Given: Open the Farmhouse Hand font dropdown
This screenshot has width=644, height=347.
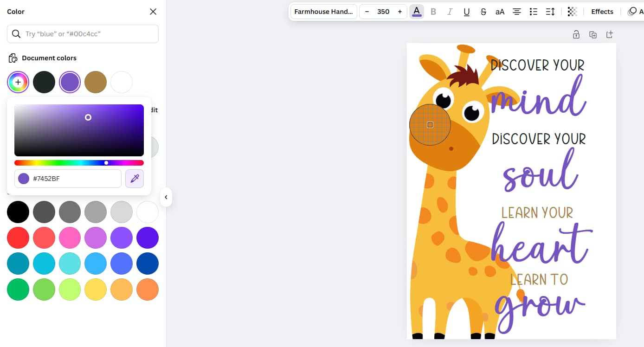Looking at the screenshot, I should click(x=324, y=12).
